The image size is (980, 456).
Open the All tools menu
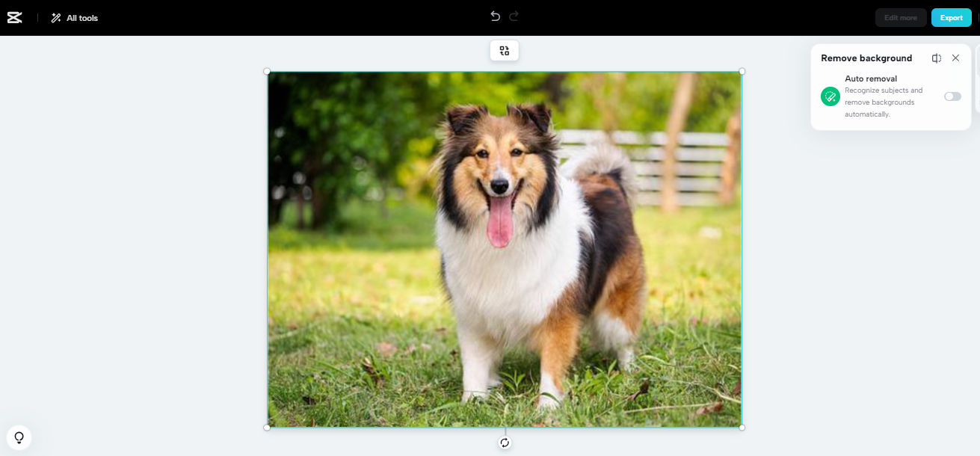pos(74,18)
